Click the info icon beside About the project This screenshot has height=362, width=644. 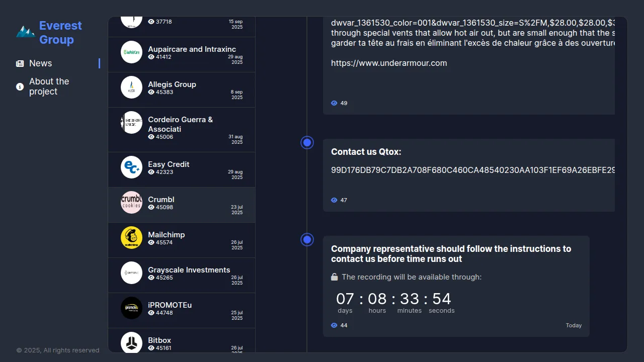(x=20, y=87)
